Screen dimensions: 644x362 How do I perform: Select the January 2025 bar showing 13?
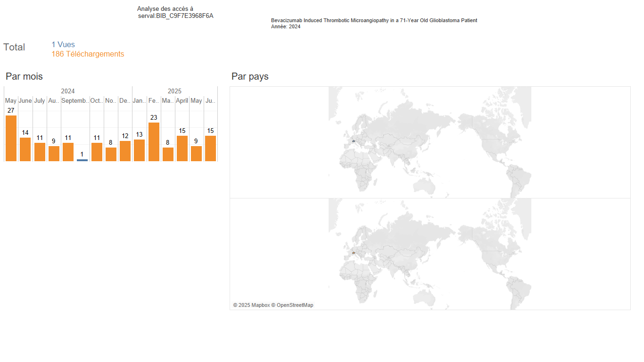click(139, 150)
